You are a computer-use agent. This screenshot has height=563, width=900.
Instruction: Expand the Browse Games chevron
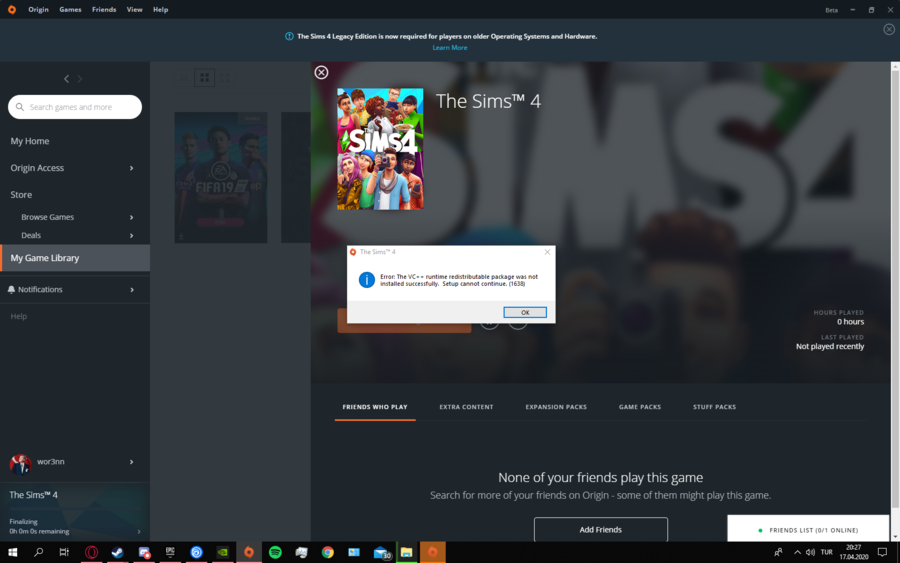(131, 218)
